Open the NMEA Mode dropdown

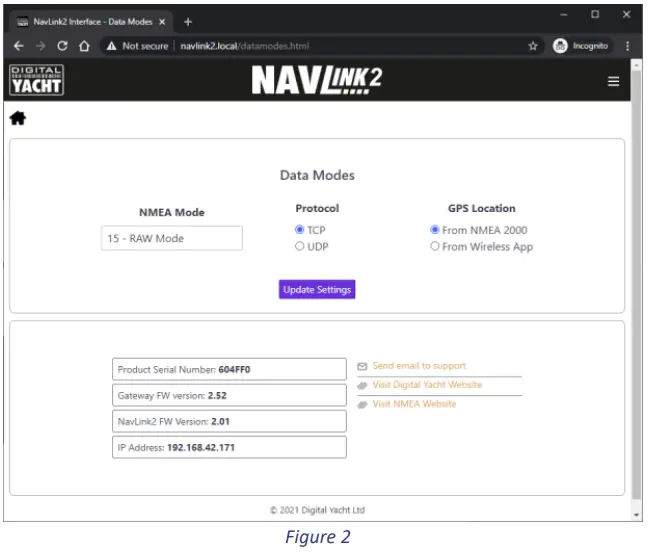click(172, 238)
